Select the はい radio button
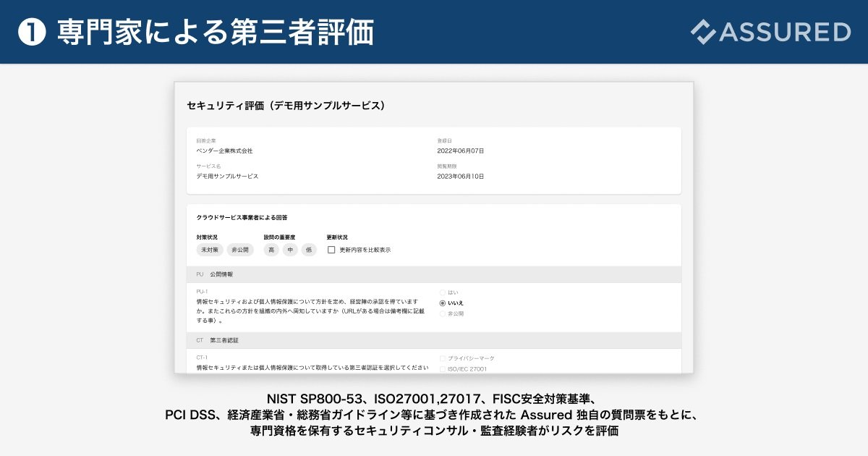 443,292
